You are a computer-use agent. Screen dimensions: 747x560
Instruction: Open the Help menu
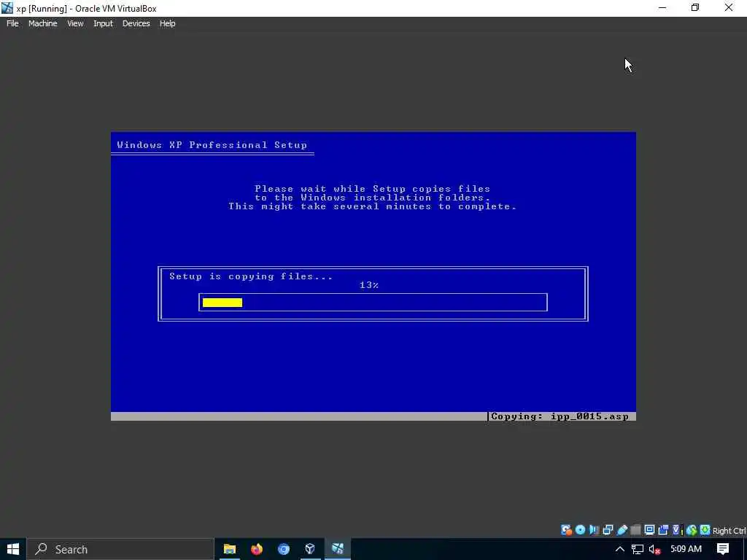[167, 23]
